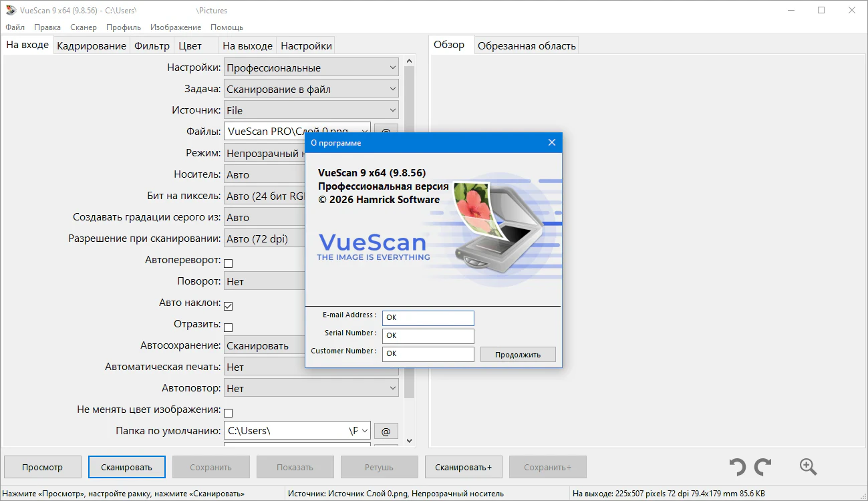This screenshot has width=868, height=501.
Task: Click the status text starting with Источник: Источник Слой
Action: pyautogui.click(x=396, y=494)
